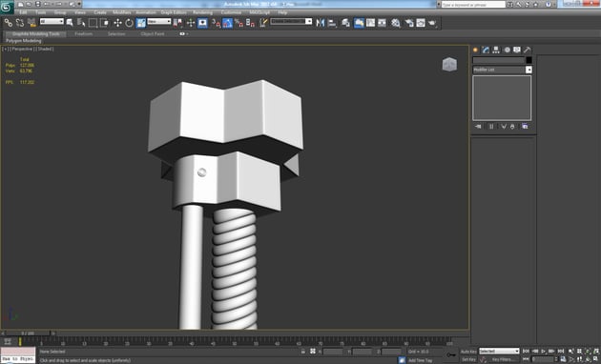Open the Selected key mode dropdown
The height and width of the screenshot is (364, 601).
pos(499,351)
